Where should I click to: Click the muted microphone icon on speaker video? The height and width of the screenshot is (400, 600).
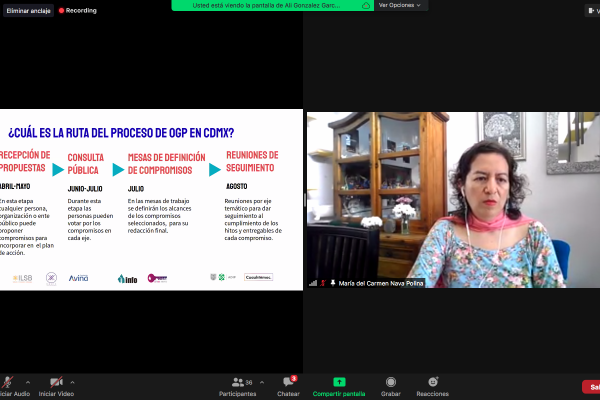click(x=323, y=283)
